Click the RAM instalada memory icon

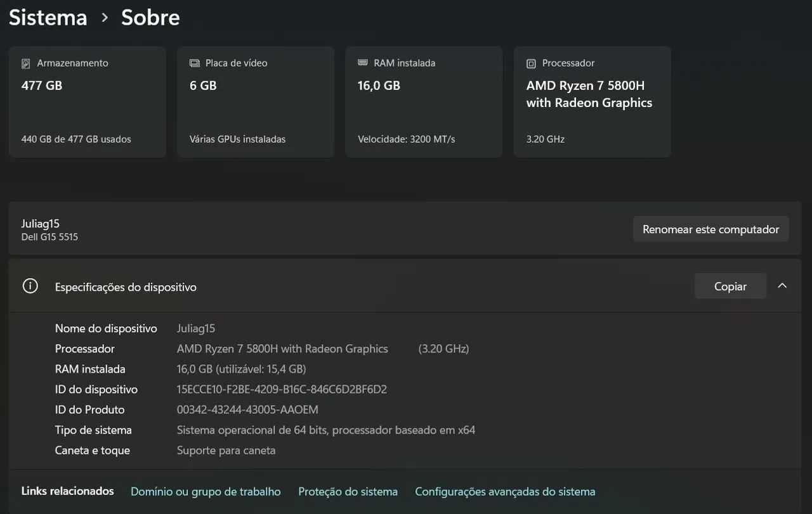pyautogui.click(x=362, y=63)
